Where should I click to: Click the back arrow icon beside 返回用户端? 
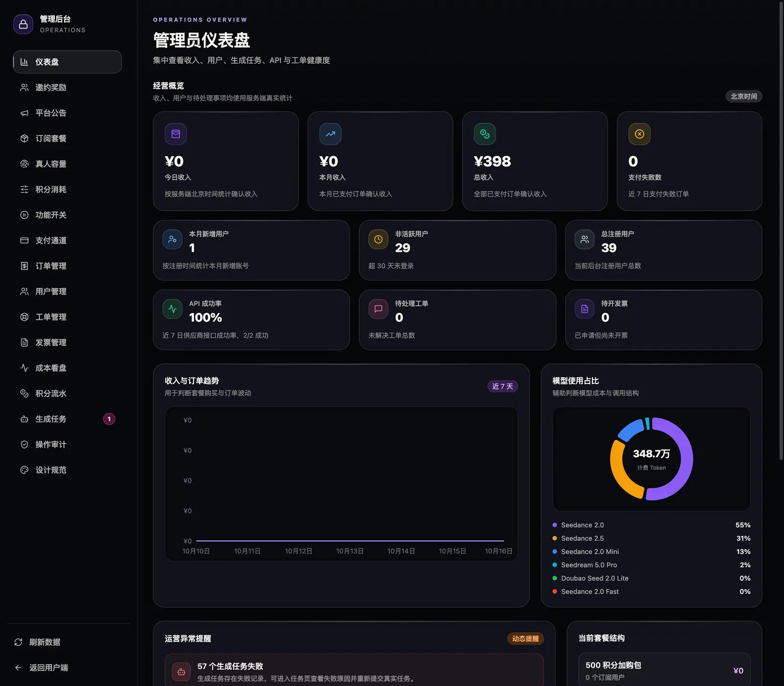18,667
